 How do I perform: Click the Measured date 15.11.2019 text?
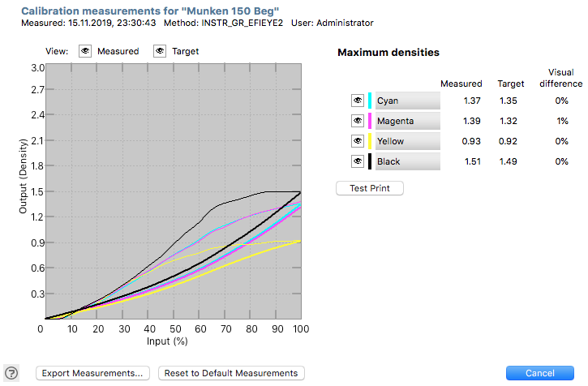88,23
